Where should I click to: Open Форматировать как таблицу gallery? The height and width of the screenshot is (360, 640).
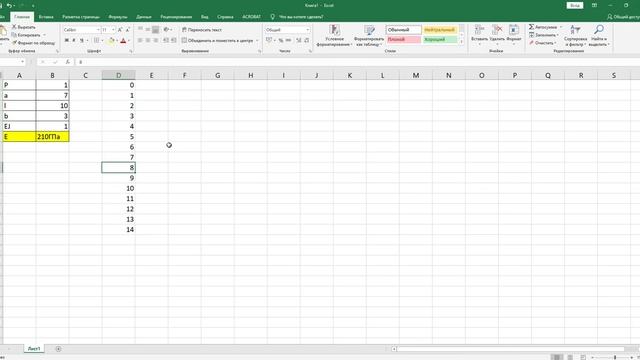[369, 35]
